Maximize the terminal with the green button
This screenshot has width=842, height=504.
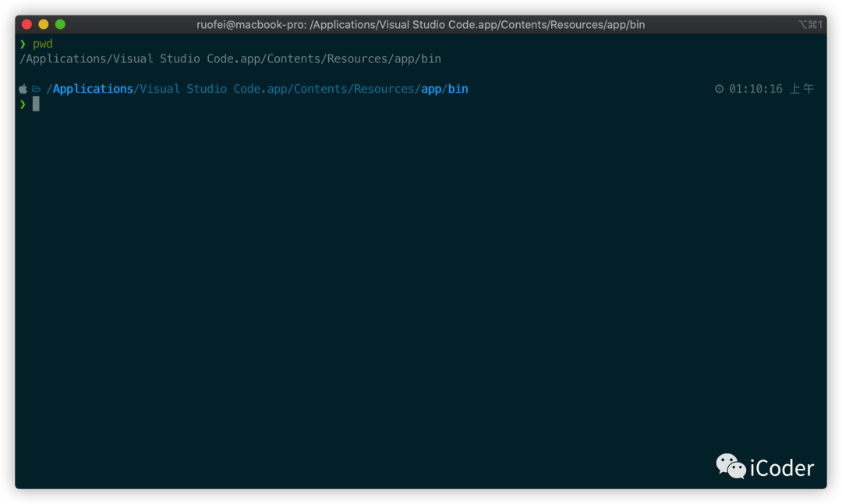click(x=60, y=24)
